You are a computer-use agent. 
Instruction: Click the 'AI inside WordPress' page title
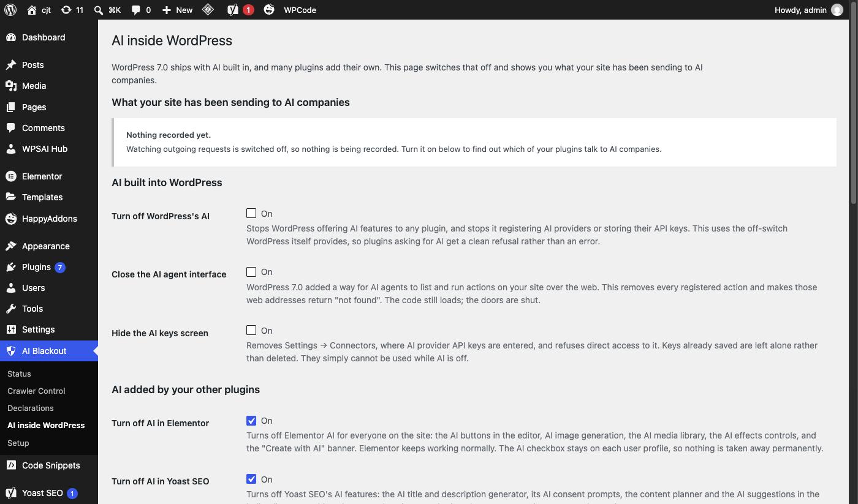point(172,40)
